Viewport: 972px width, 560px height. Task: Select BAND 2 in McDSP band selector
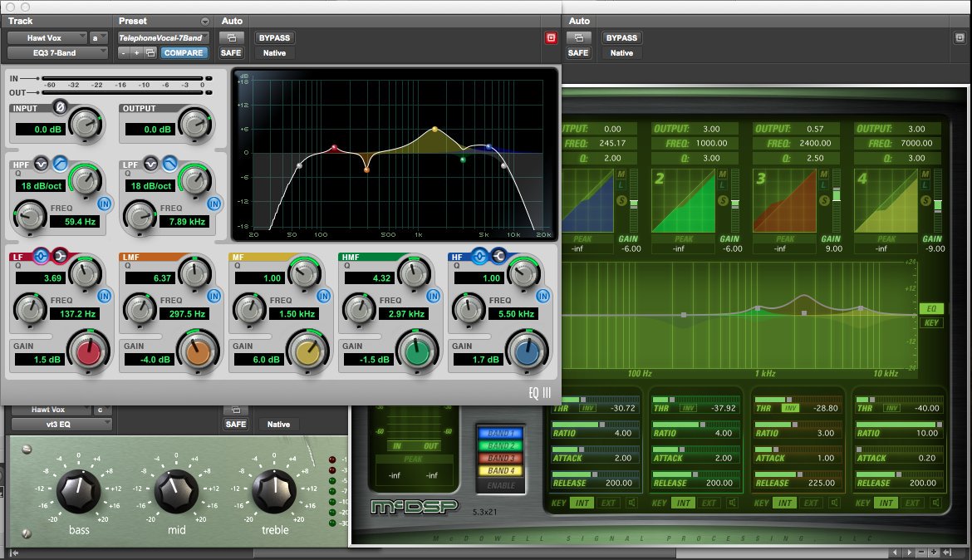[501, 446]
